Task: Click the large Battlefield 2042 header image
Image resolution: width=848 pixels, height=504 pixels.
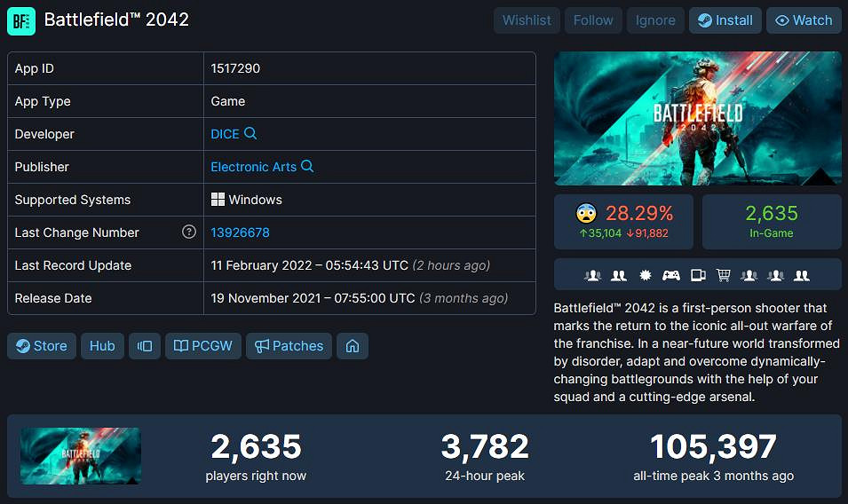Action: click(697, 118)
